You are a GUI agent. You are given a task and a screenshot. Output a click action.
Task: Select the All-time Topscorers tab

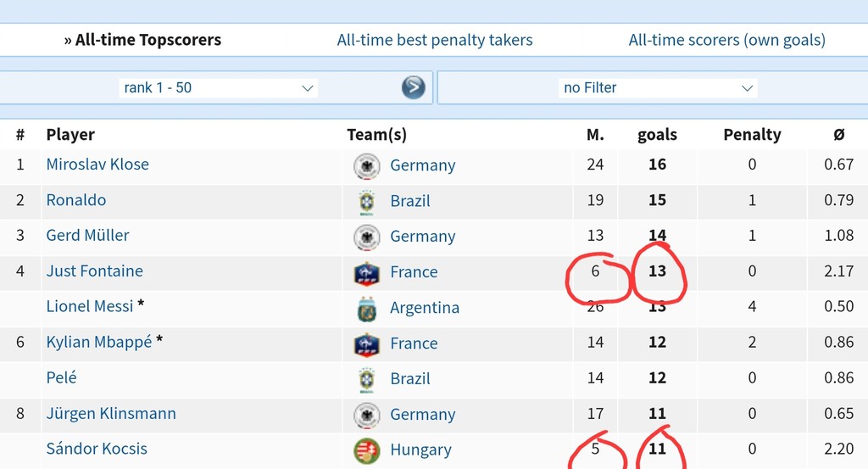click(142, 40)
